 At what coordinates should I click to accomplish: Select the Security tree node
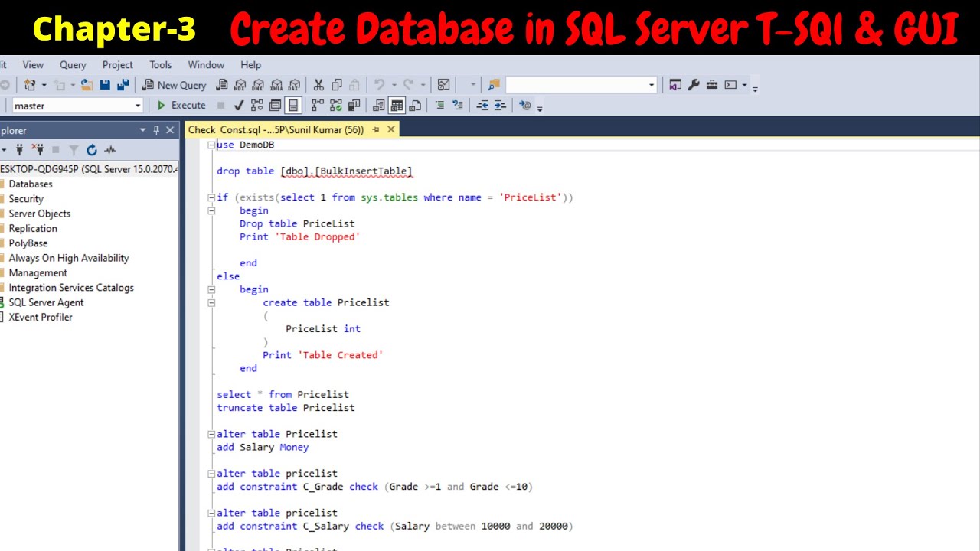pos(26,199)
